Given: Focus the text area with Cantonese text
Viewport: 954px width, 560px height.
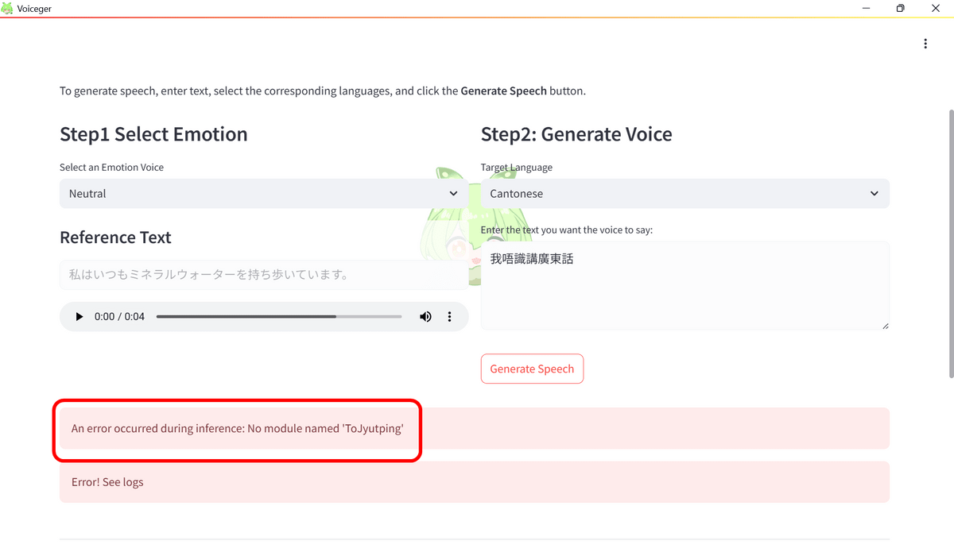Looking at the screenshot, I should point(684,286).
